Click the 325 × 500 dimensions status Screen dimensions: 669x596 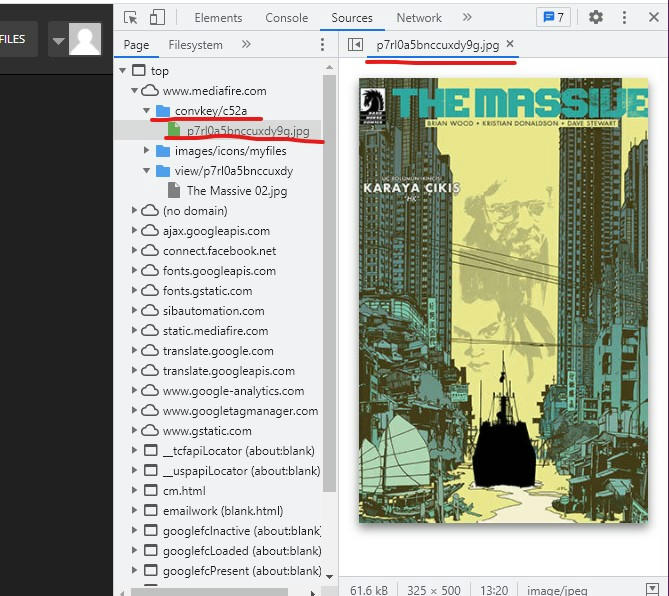(433, 590)
